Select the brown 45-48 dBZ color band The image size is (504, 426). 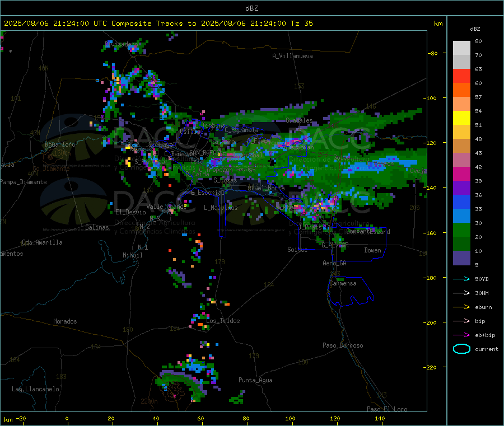(461, 146)
